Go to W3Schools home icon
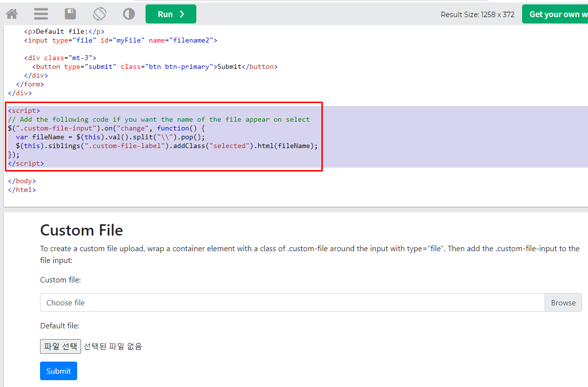 (12, 14)
